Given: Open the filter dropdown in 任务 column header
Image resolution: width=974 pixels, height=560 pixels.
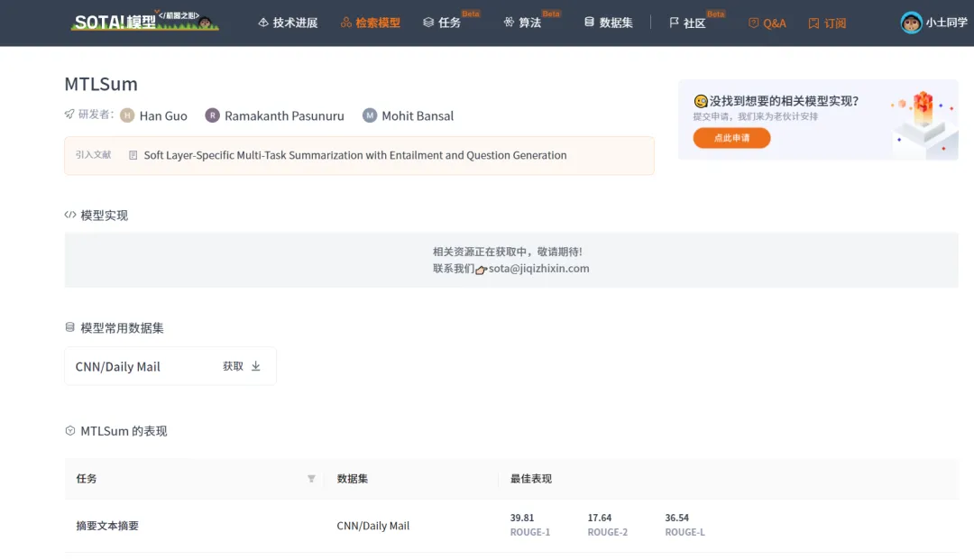Looking at the screenshot, I should 311,479.
